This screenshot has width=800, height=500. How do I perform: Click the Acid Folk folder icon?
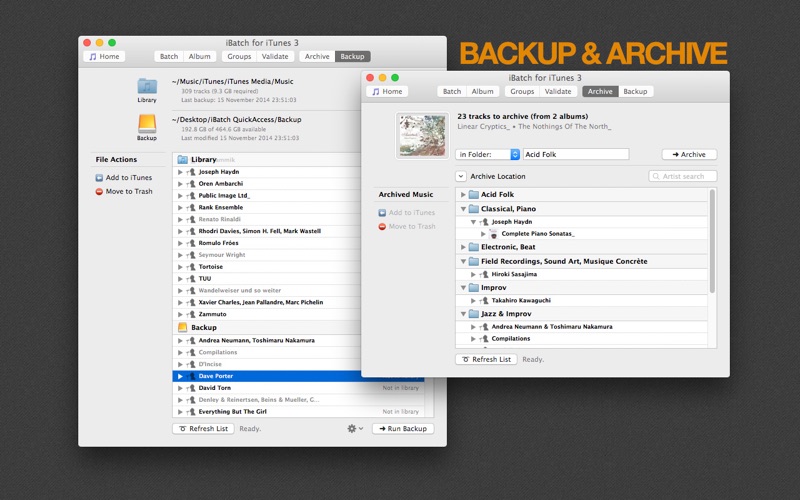[473, 194]
